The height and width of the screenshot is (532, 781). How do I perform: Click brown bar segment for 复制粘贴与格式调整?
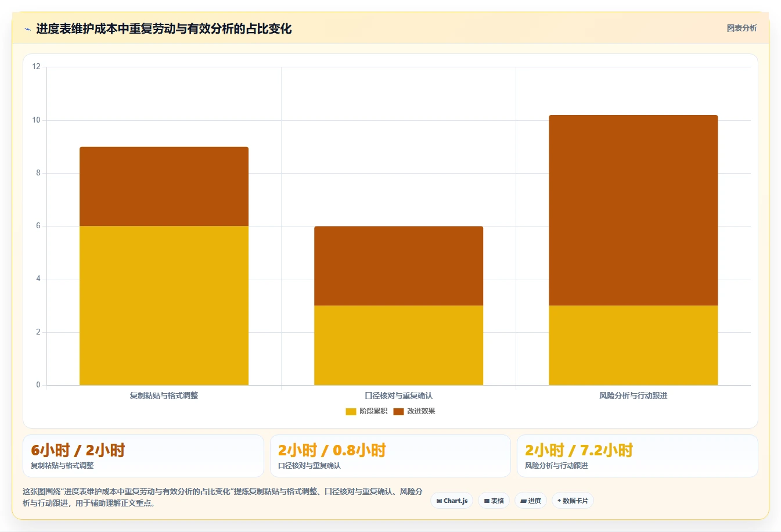pos(164,186)
